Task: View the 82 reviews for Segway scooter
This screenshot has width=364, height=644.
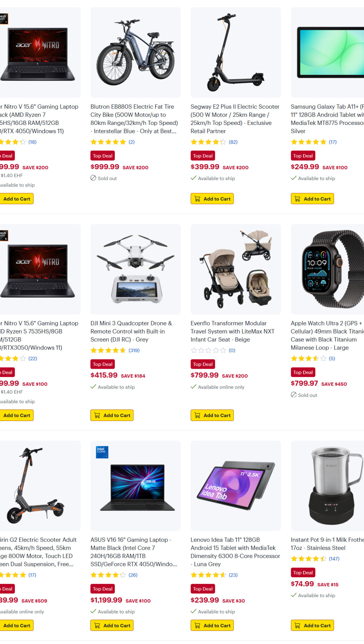Action: click(233, 142)
